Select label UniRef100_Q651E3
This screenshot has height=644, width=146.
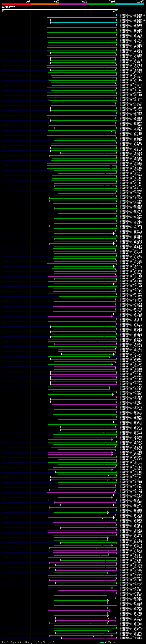131,118
